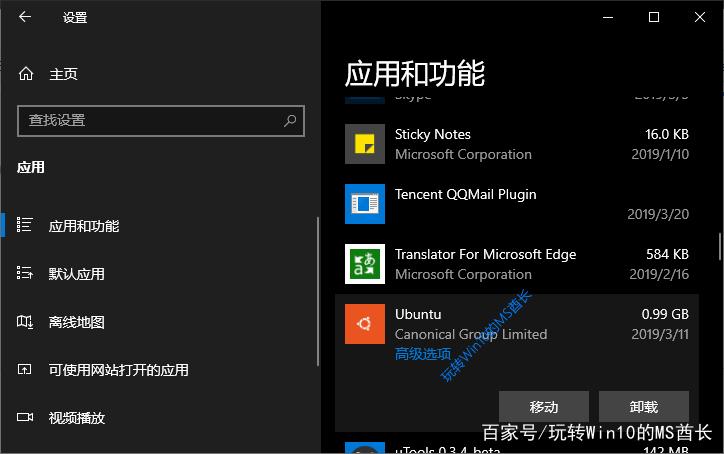Click the 0.99 GB size value
This screenshot has width=724, height=454.
click(x=665, y=315)
